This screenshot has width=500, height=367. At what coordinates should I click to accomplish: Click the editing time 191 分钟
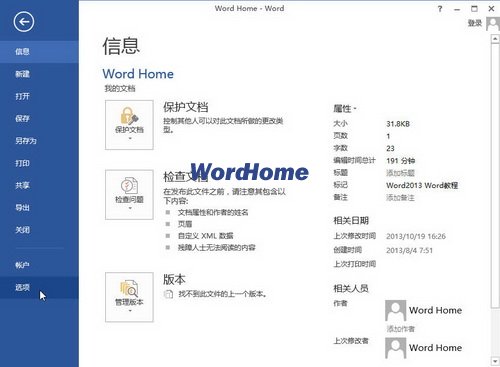(400, 161)
